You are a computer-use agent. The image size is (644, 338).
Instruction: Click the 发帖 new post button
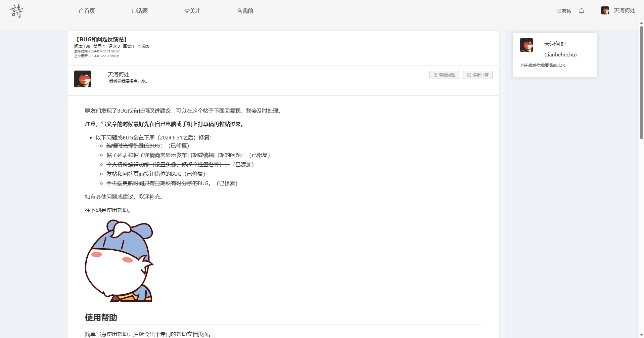click(564, 11)
